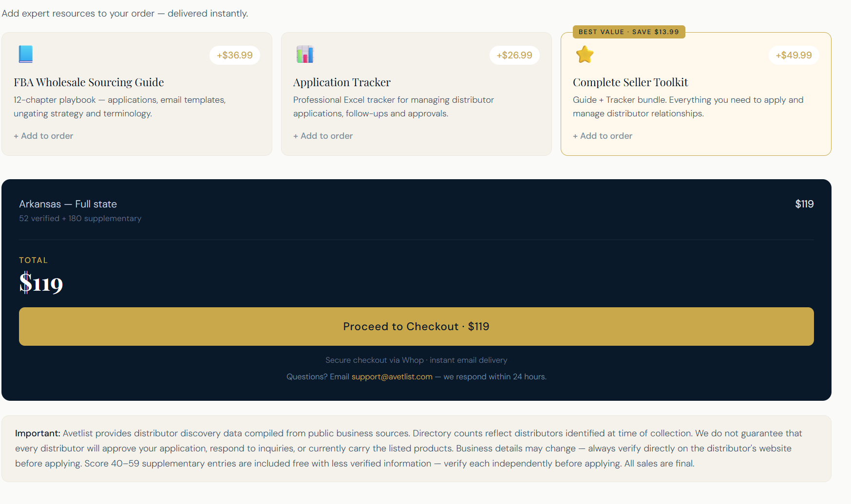Proceed to Checkout for $119
Image resolution: width=851 pixels, height=504 pixels.
click(416, 326)
